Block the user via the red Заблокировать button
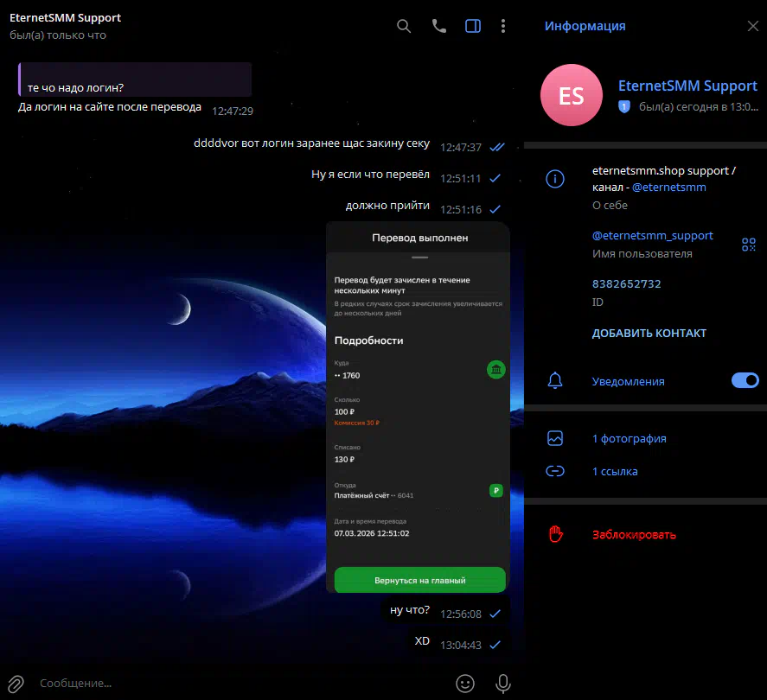The width and height of the screenshot is (767, 700). [634, 535]
